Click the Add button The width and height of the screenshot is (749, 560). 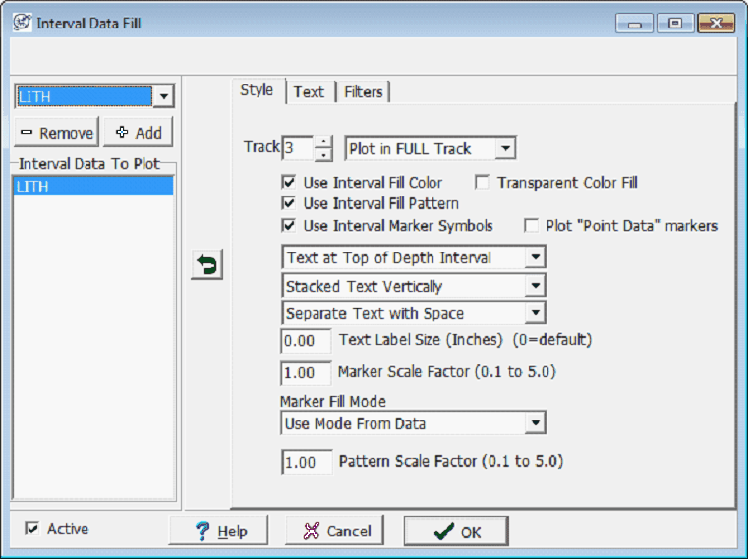(x=139, y=133)
